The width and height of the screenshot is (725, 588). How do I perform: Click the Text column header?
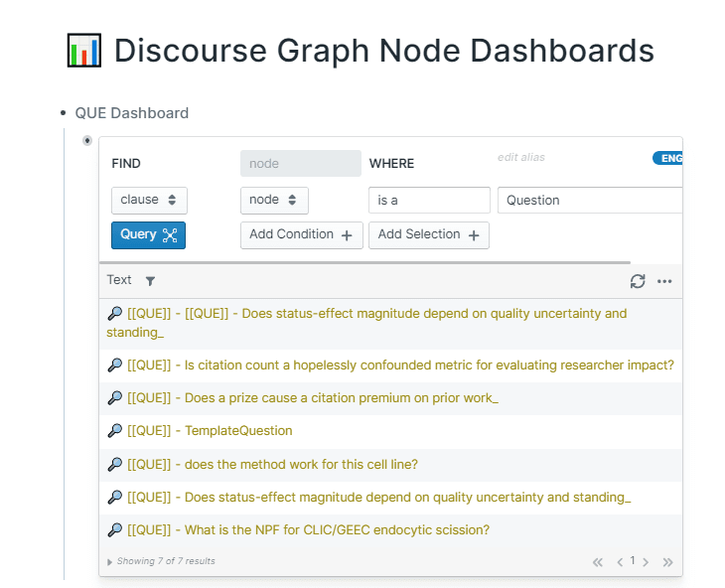click(119, 280)
